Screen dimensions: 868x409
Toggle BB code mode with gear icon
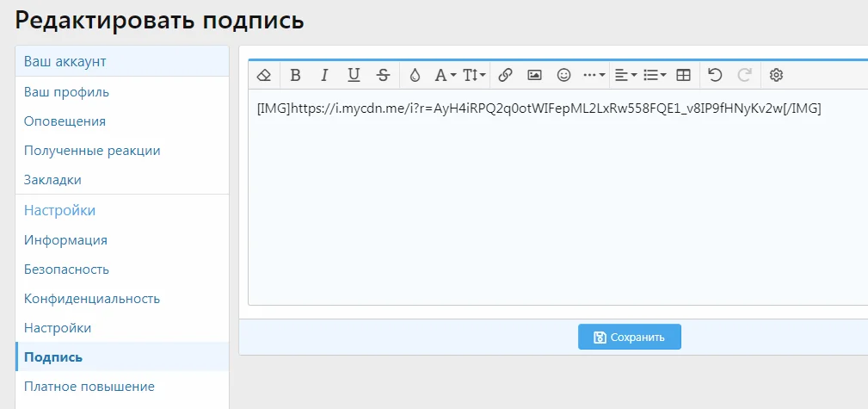776,75
